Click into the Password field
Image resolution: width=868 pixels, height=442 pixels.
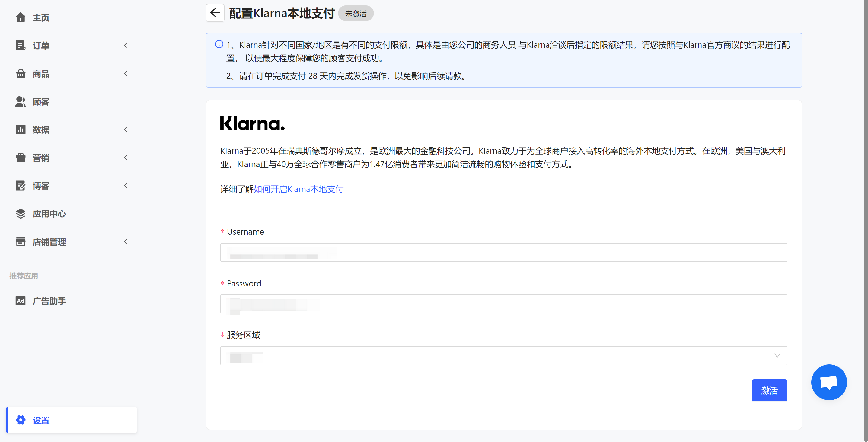[x=503, y=304]
